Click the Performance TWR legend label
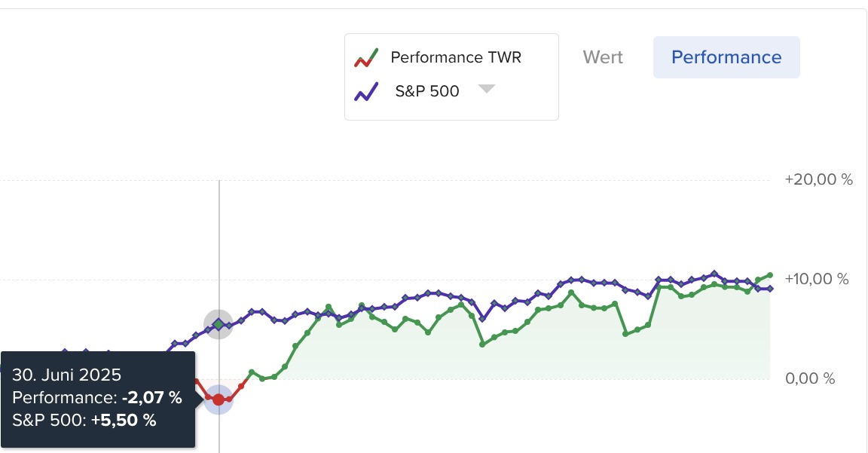The width and height of the screenshot is (868, 453). pos(456,57)
